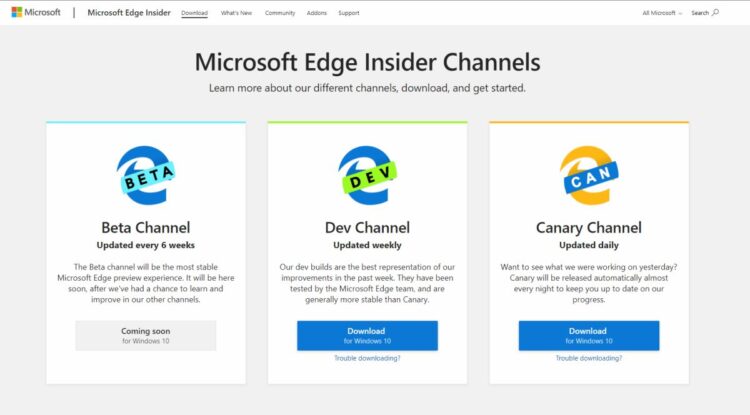Image resolution: width=750 pixels, height=415 pixels.
Task: Open the Support nav item
Action: coord(349,13)
